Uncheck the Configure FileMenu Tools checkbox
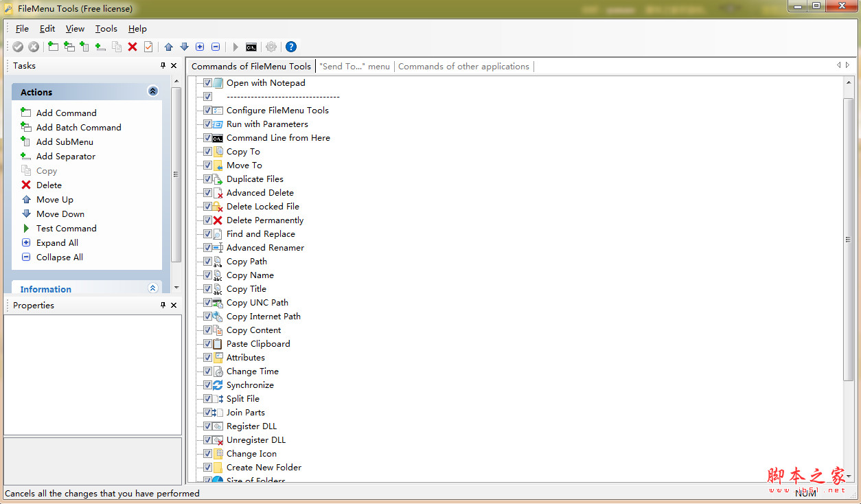The height and width of the screenshot is (504, 861). point(207,111)
